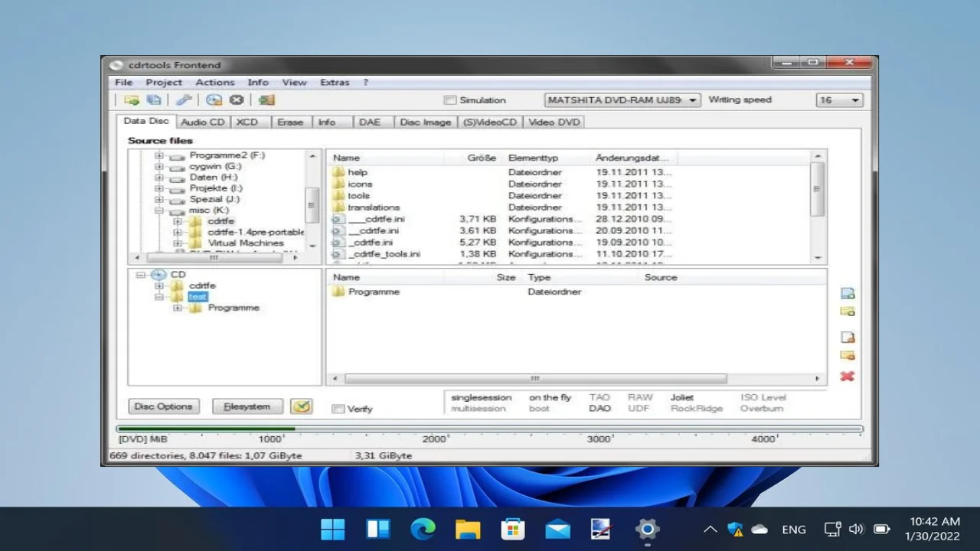The height and width of the screenshot is (551, 980).
Task: Open the Windows Start menu
Action: (333, 529)
